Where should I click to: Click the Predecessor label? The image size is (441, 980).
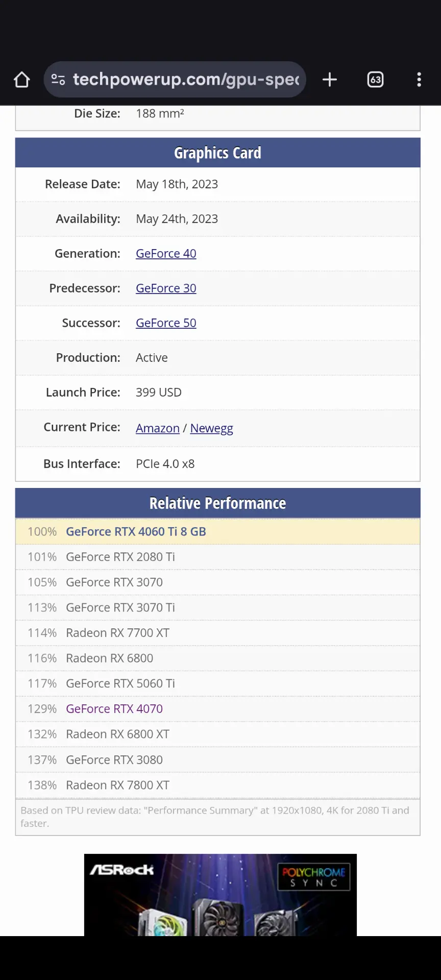85,288
